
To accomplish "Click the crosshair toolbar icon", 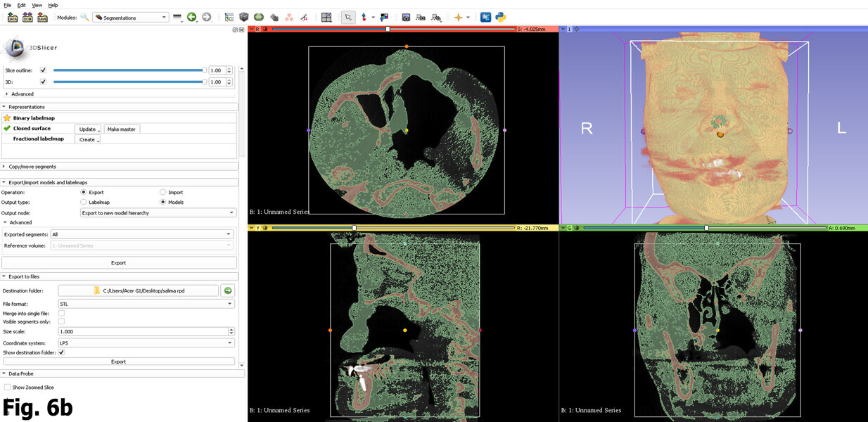I will 458,18.
